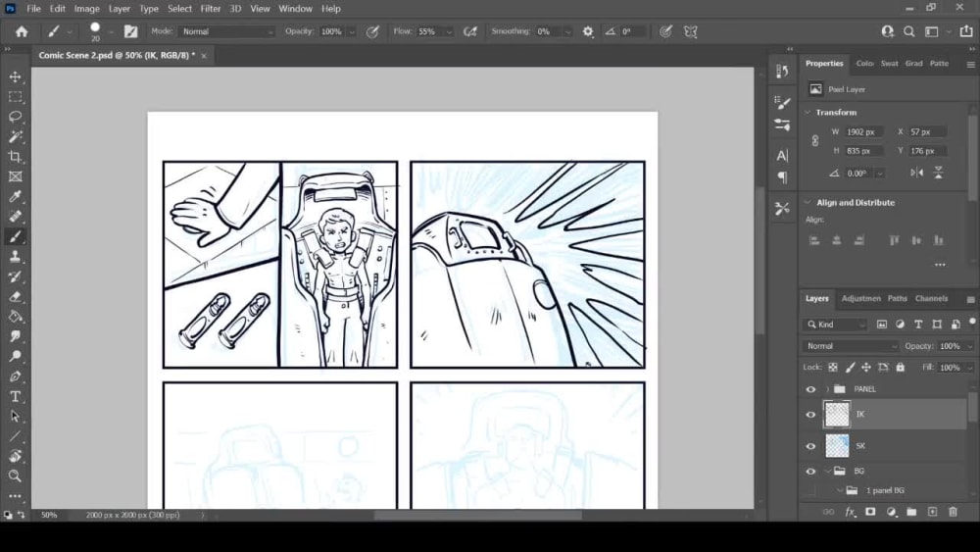Show more align options ellipsis

point(940,265)
